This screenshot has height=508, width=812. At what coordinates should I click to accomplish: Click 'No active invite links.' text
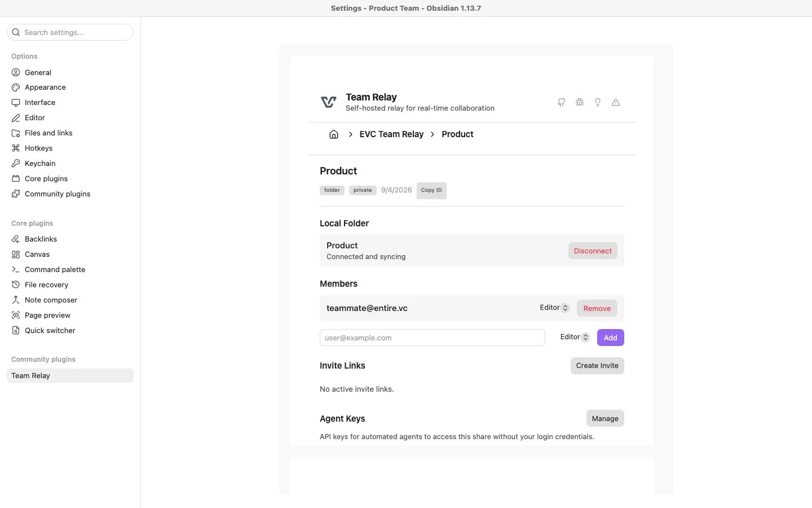(357, 389)
